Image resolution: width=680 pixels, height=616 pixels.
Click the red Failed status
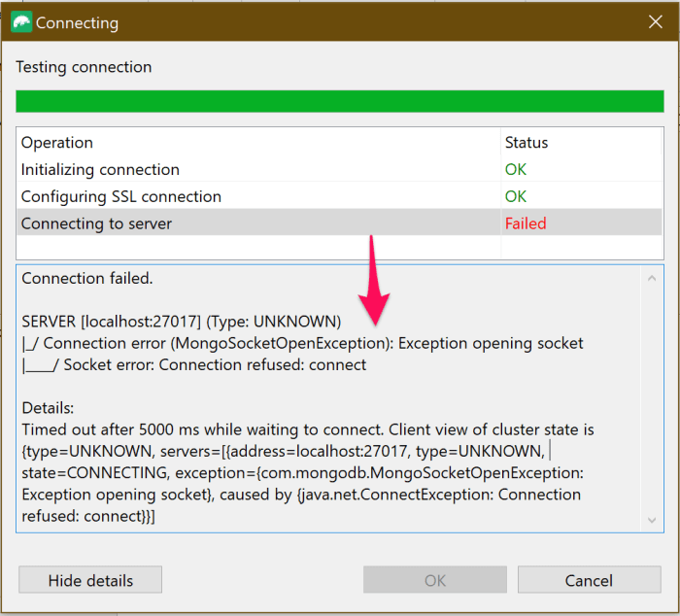526,223
